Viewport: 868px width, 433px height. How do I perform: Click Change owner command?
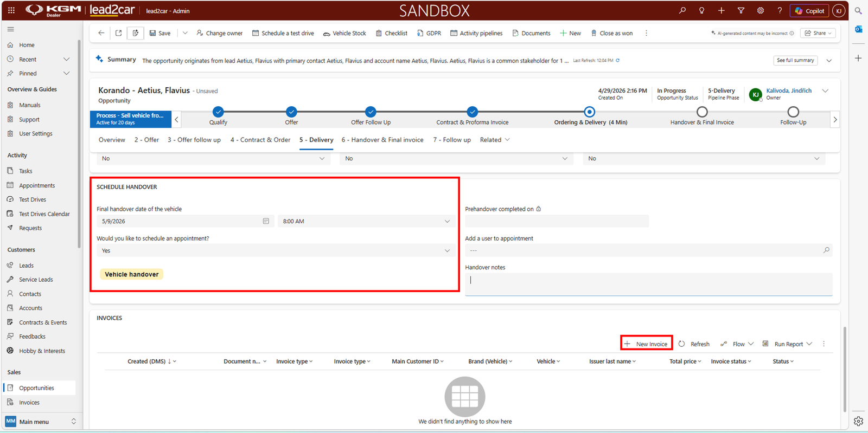219,33
